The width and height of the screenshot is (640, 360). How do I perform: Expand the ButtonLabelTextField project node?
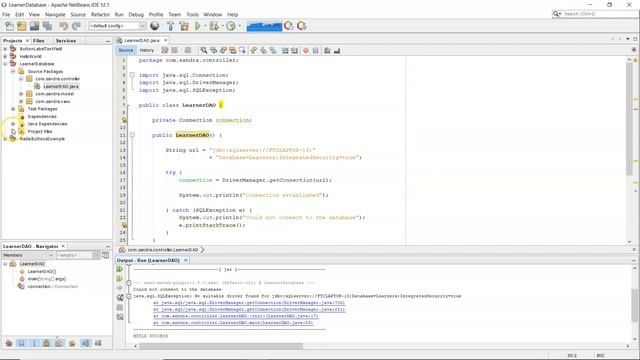point(5,49)
